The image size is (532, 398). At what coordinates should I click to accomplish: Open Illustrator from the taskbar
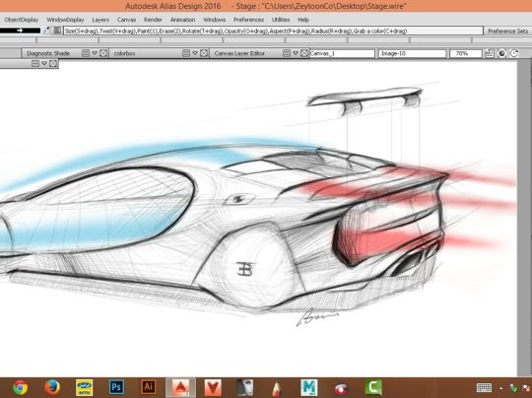coord(148,387)
